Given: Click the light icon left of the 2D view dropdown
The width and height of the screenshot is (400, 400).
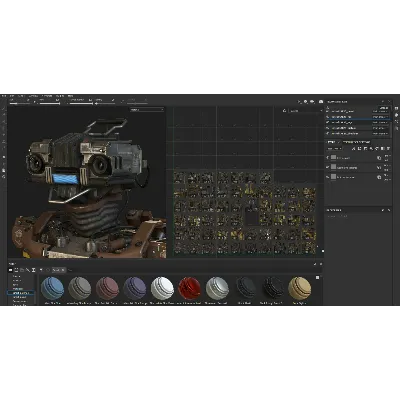Looking at the screenshot, I should pyautogui.click(x=284, y=111).
